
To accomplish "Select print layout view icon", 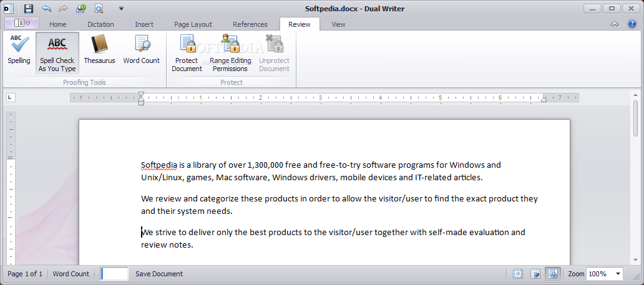I will (552, 274).
